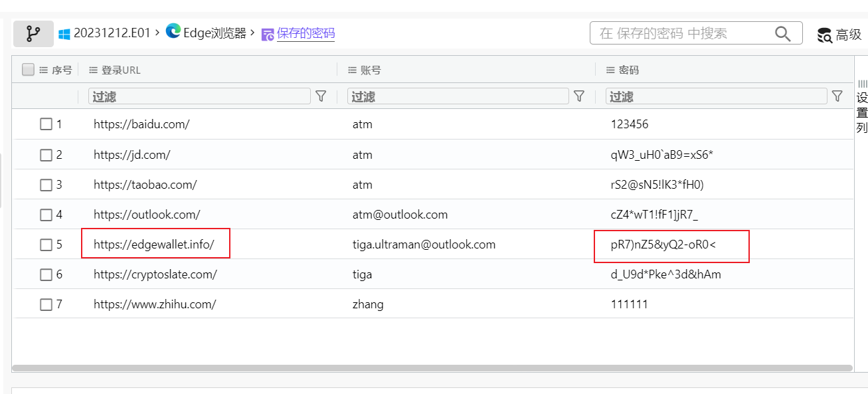Open the Edge浏览器 breadcrumb item

click(215, 33)
